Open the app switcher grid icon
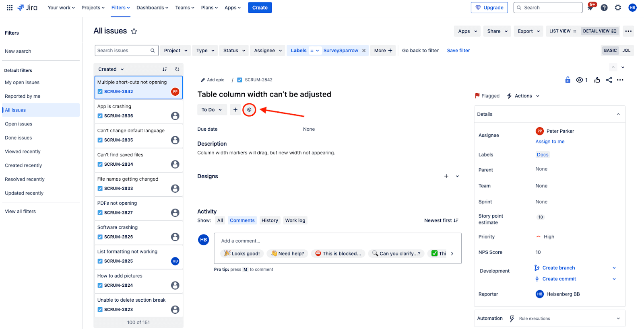644x329 pixels. tap(10, 8)
